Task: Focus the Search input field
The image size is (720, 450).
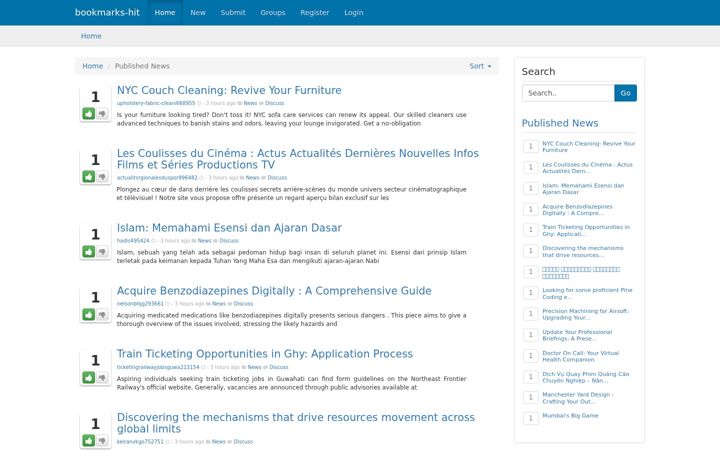Action: pos(568,93)
